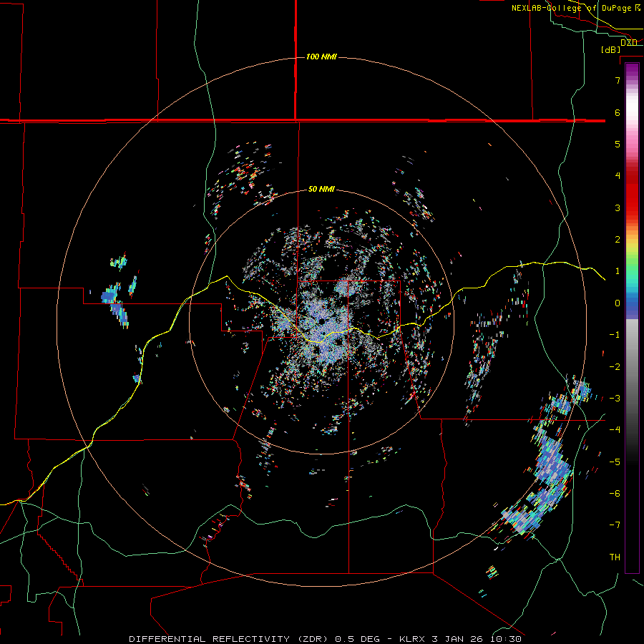This screenshot has width=644, height=644.
Task: Click the small logo icon after "DuPage"
Action: click(638, 8)
